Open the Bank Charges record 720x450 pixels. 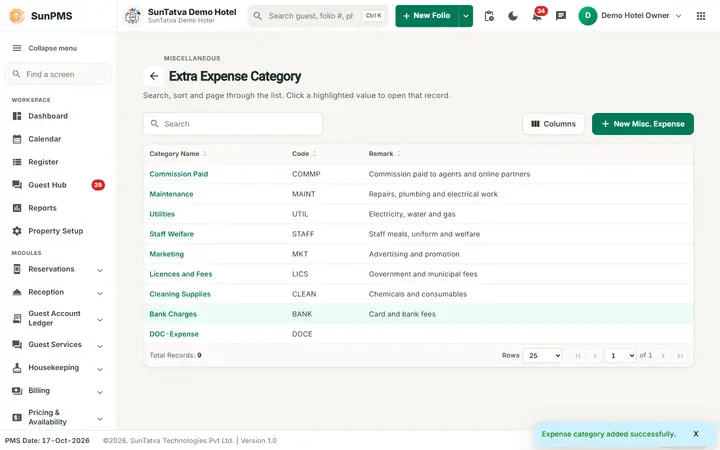coord(173,314)
